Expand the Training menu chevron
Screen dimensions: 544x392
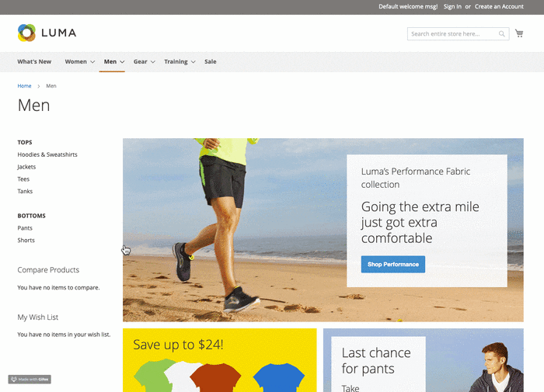click(193, 62)
